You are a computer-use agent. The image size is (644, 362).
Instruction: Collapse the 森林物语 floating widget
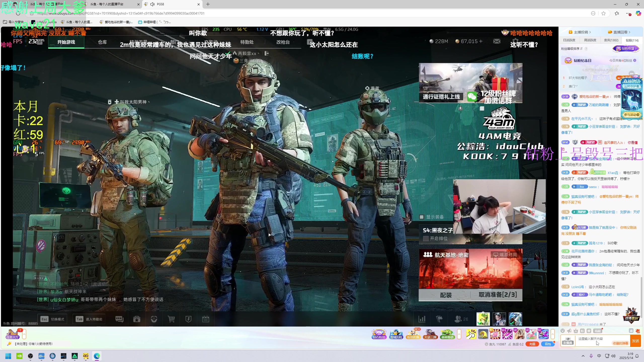point(632,74)
